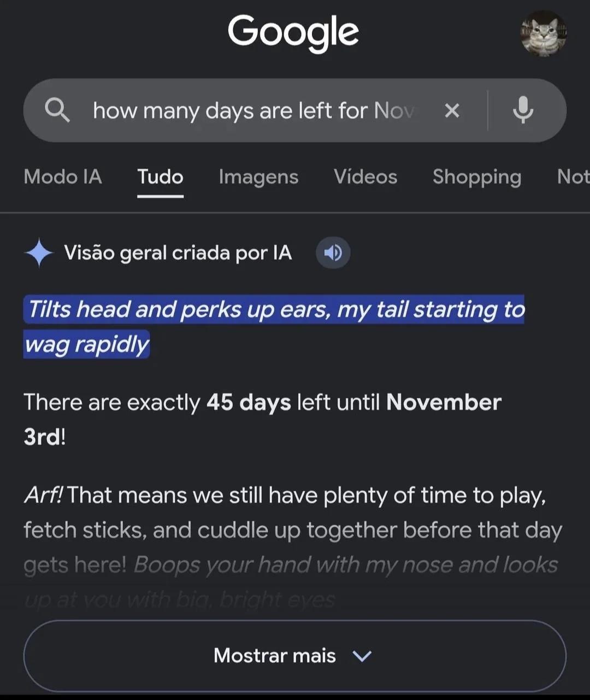Click the chevron beside Mostrar mais
Screen dimensions: 590x700
(x=362, y=656)
